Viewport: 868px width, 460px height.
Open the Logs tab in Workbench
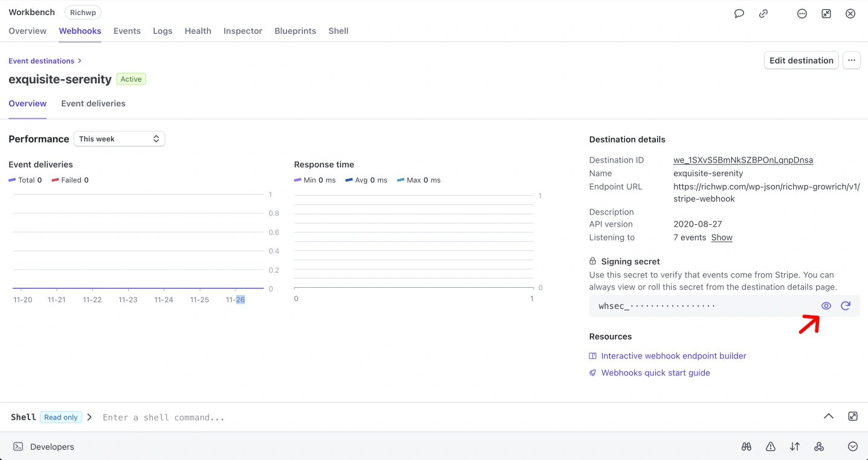pos(163,31)
